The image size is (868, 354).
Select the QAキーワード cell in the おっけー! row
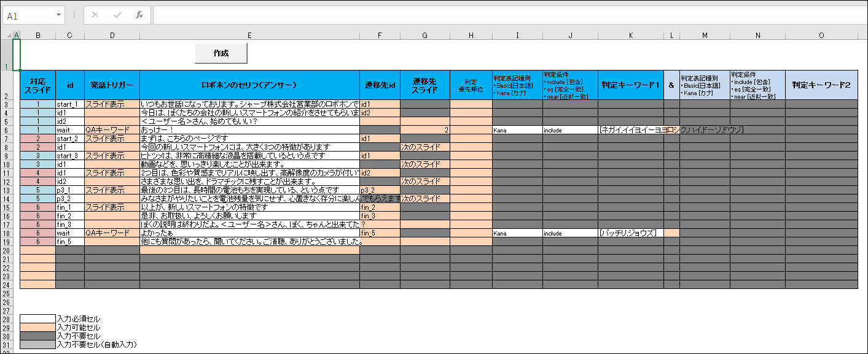112,130
